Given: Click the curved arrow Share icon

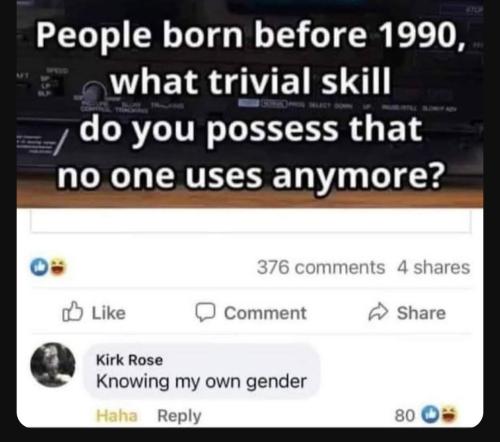Looking at the screenshot, I should pos(379,312).
